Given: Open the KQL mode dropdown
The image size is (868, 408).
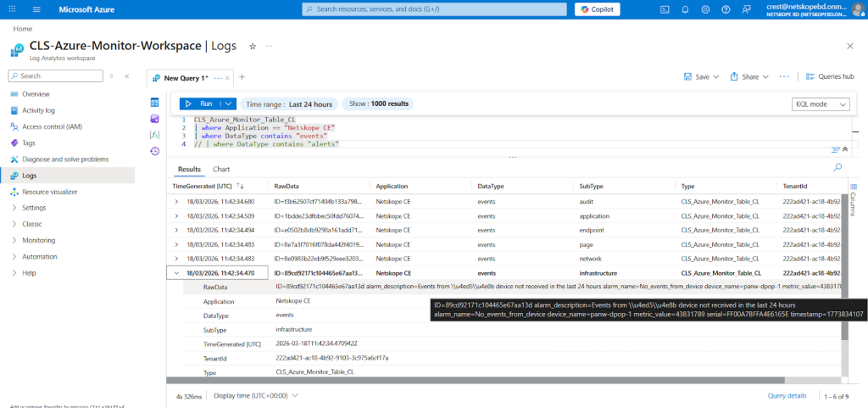Looking at the screenshot, I should pyautogui.click(x=821, y=104).
